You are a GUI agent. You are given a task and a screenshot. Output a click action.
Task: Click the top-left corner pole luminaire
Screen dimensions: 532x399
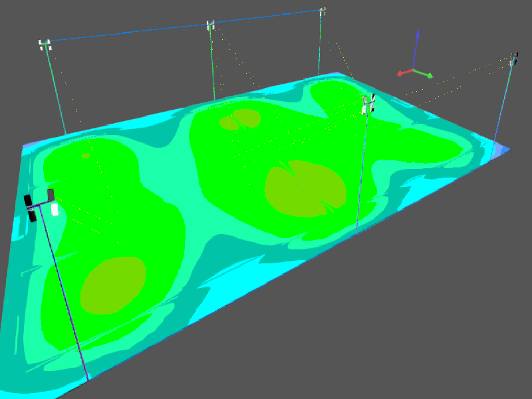click(45, 45)
